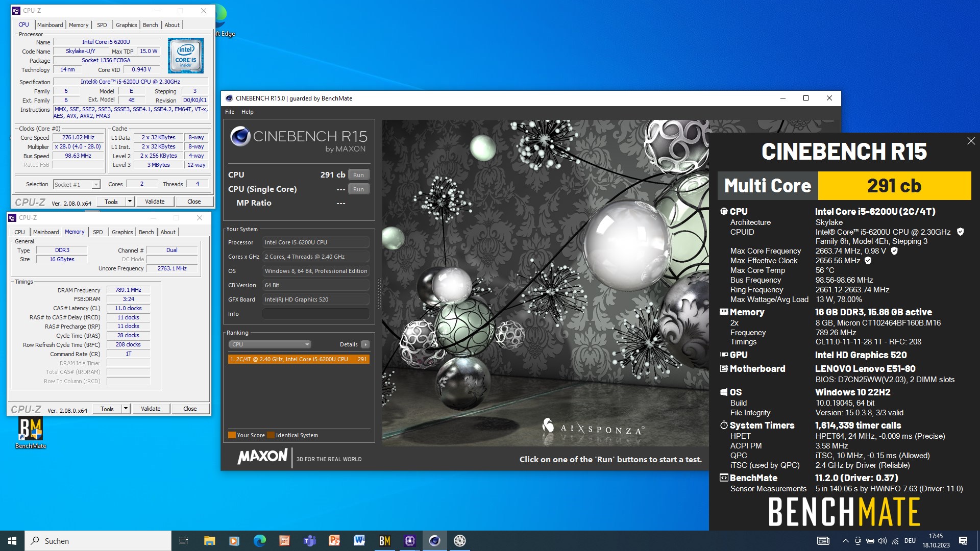Click the verified shield next to CPUID
The height and width of the screenshot is (551, 980).
pos(960,232)
